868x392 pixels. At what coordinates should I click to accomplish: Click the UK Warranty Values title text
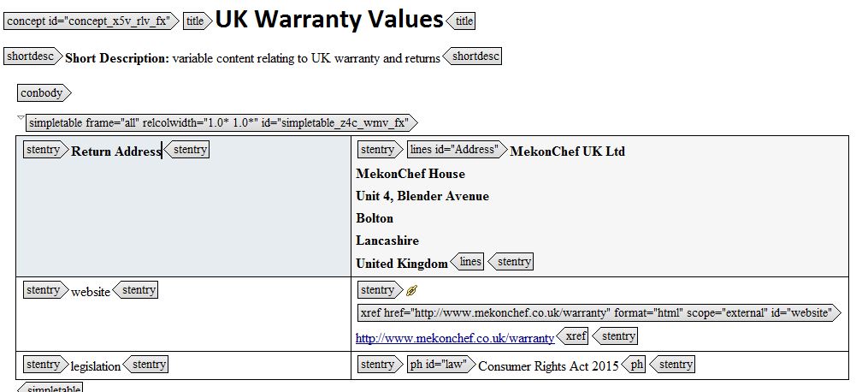click(329, 20)
